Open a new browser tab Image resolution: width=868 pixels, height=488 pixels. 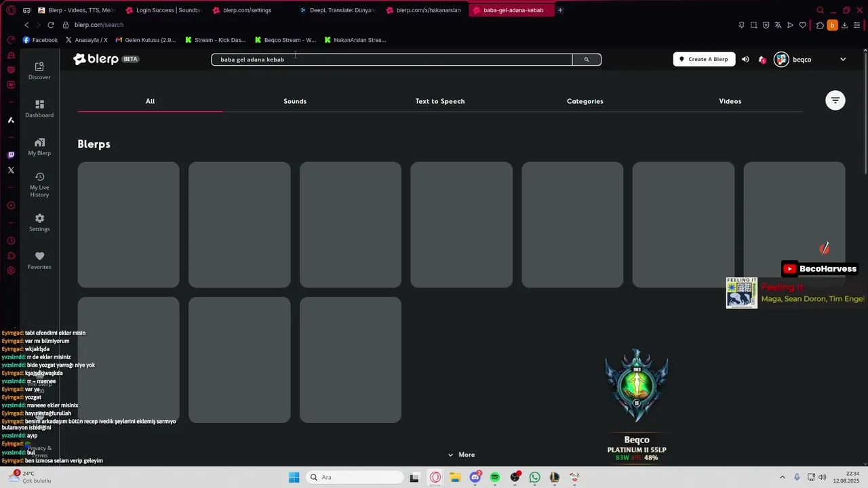click(560, 10)
